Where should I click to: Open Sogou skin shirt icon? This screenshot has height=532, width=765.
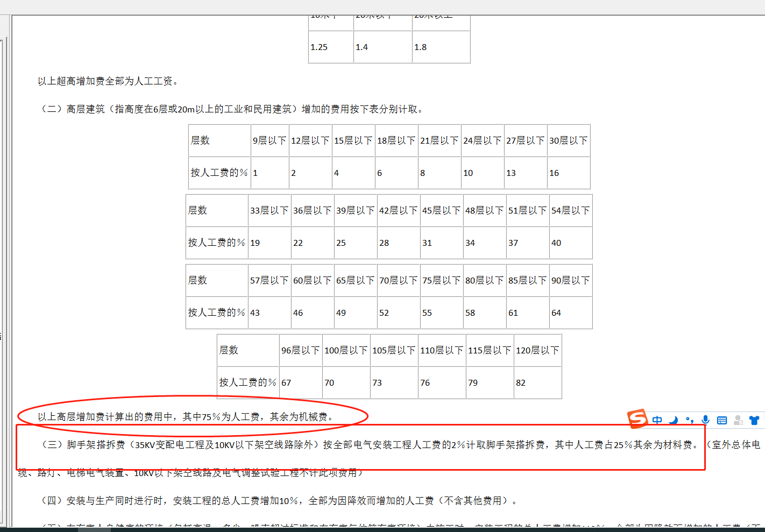(x=754, y=420)
